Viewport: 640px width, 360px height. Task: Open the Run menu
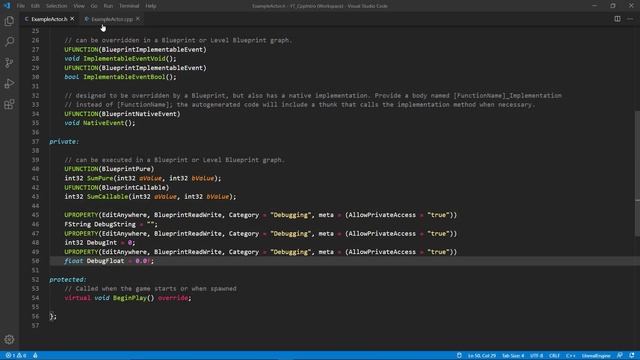tap(108, 6)
